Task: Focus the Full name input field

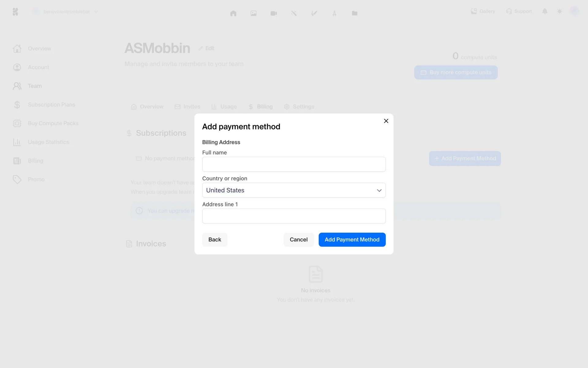Action: pyautogui.click(x=293, y=164)
